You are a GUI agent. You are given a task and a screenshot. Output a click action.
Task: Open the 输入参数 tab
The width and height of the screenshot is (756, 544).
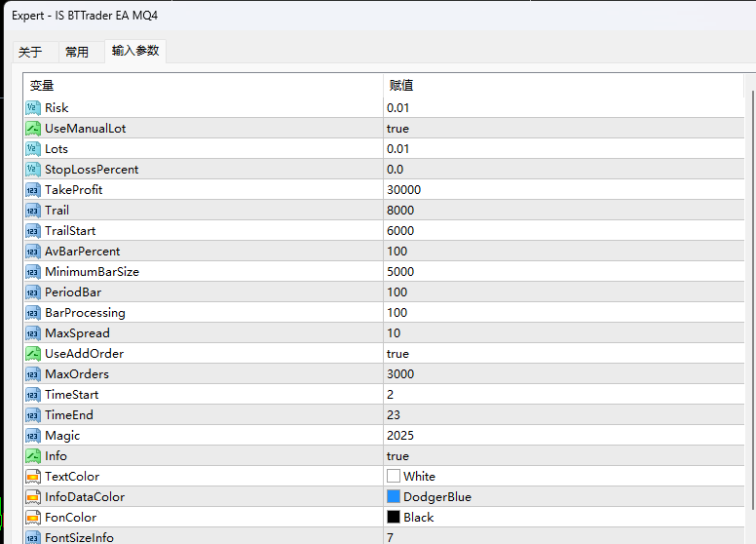point(134,51)
